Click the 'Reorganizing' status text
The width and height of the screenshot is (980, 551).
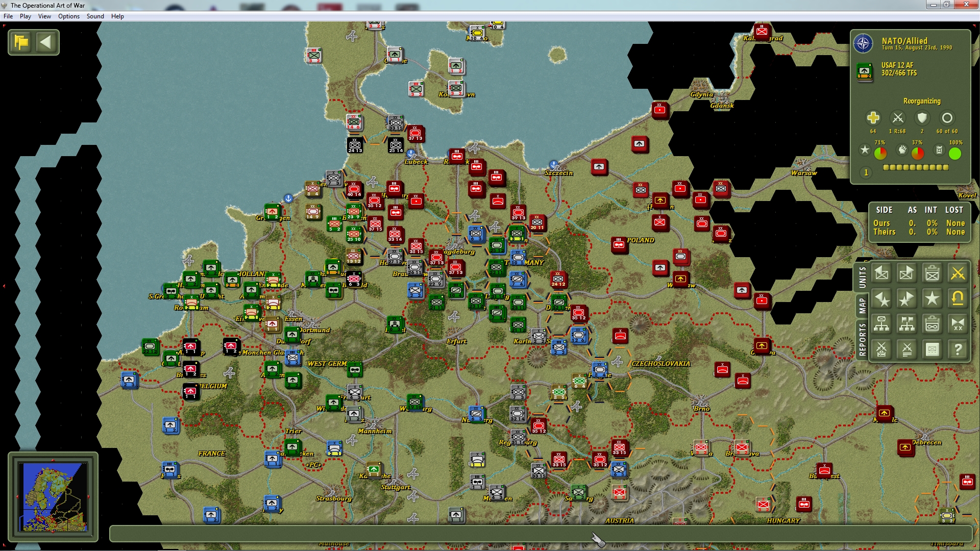922,101
